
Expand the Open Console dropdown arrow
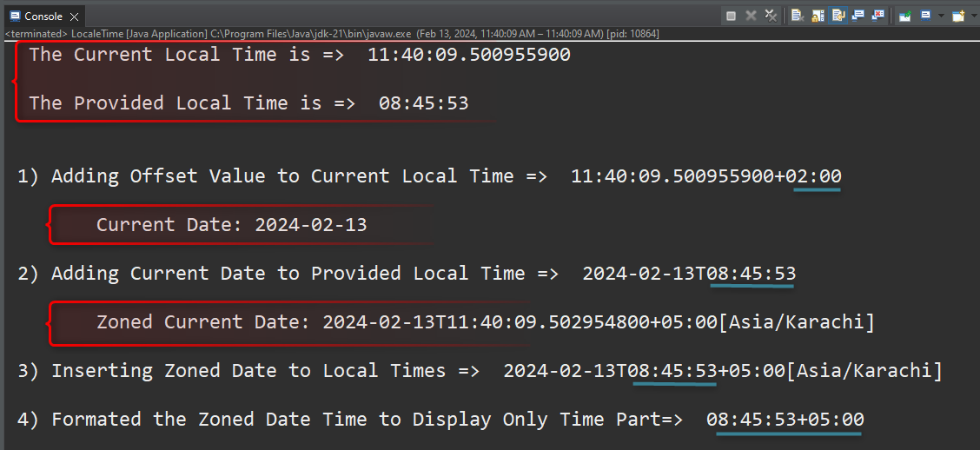click(972, 16)
